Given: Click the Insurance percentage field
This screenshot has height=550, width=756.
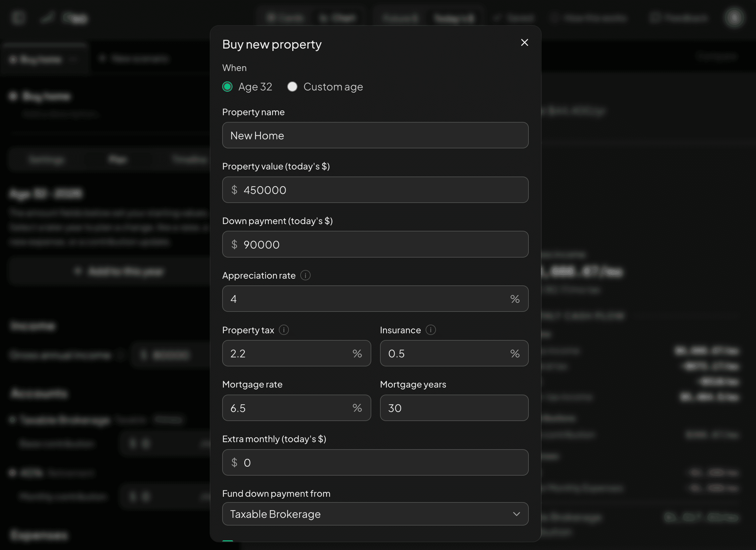Looking at the screenshot, I should coord(454,353).
